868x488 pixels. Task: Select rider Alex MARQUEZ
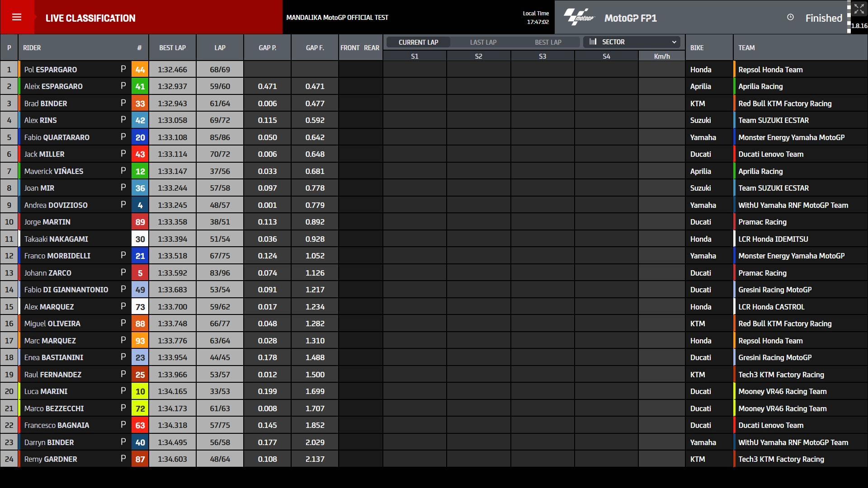tap(49, 307)
